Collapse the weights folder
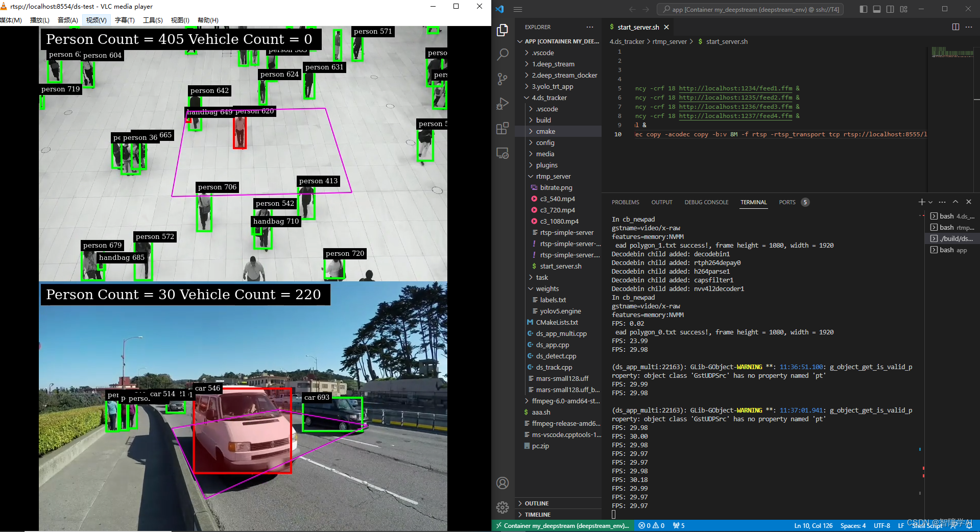This screenshot has width=980, height=532. coord(558,289)
